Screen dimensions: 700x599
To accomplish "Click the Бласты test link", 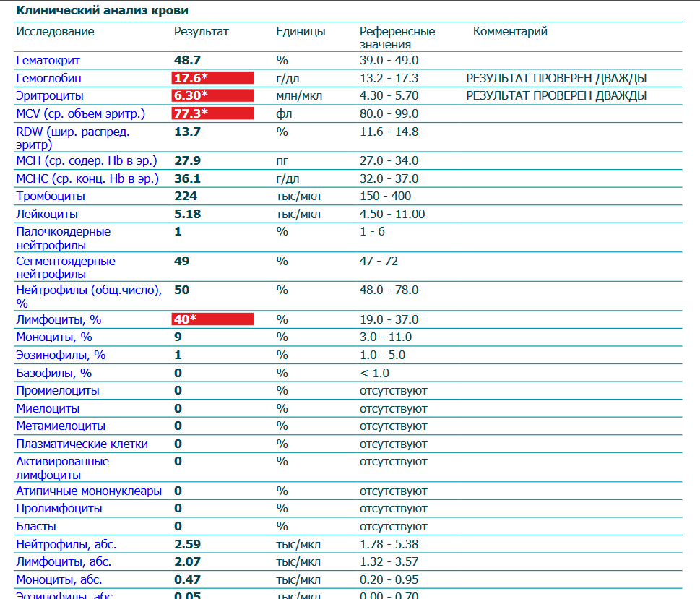I will click(x=36, y=526).
